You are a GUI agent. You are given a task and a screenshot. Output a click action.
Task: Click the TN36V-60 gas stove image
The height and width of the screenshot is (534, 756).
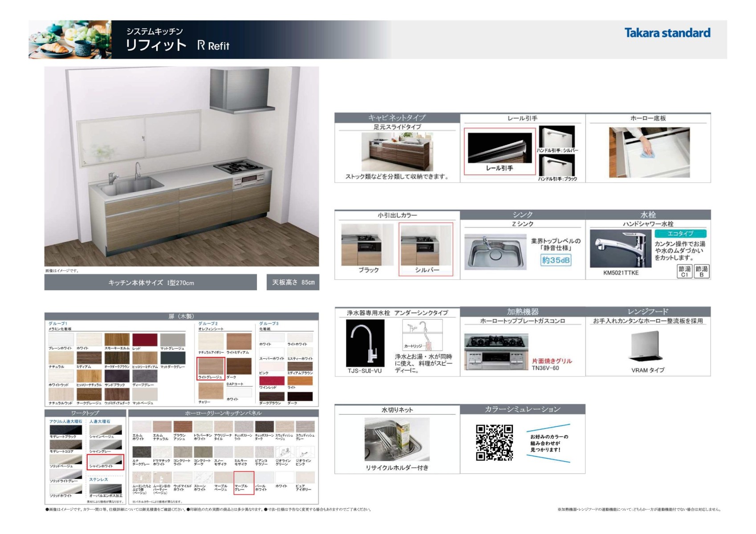(495, 352)
